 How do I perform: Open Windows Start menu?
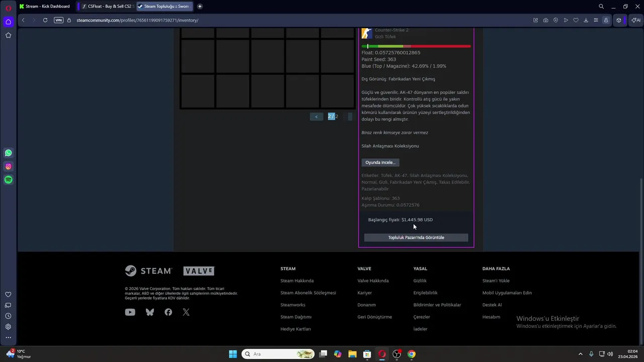[232, 354]
